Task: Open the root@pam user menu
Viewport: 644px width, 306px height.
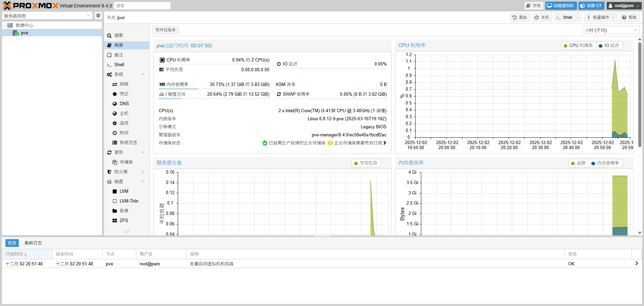Action: 624,5
